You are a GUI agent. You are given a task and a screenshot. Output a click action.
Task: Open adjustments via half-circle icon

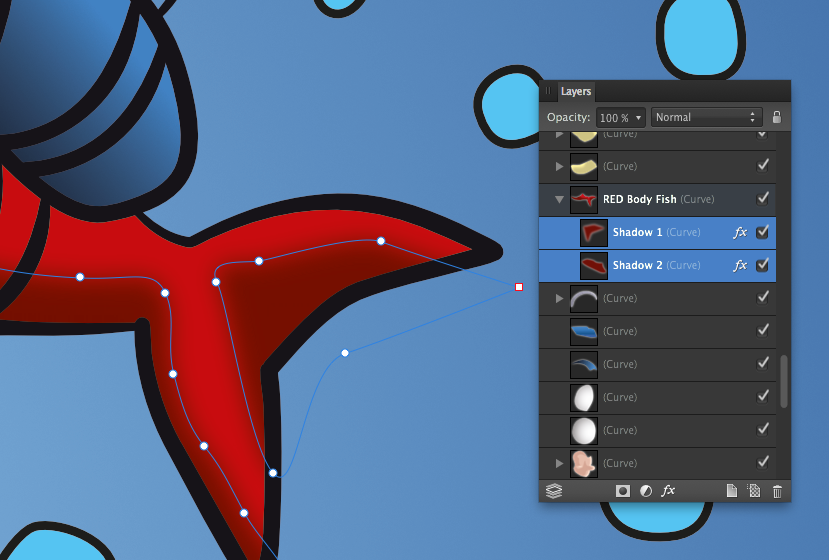coord(646,491)
